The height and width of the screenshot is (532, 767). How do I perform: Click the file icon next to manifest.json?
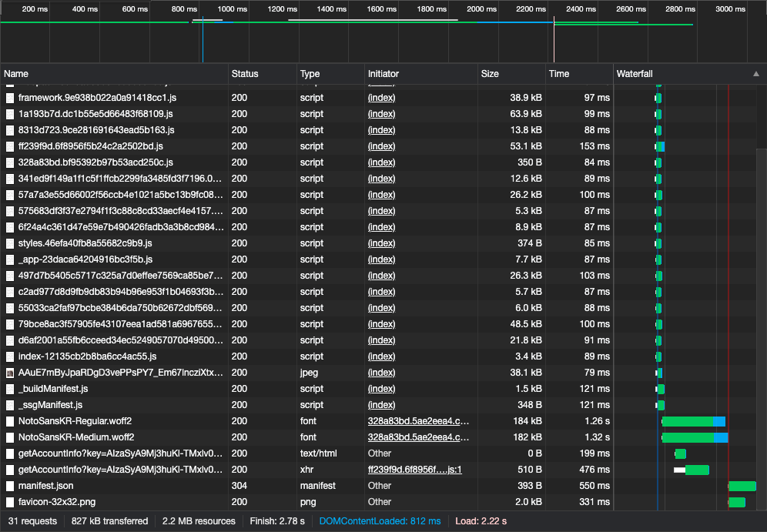(10, 486)
